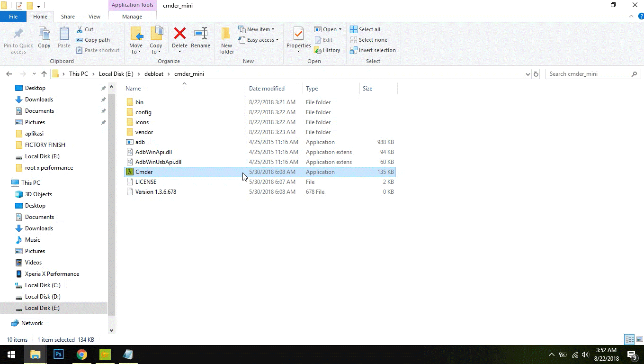The height and width of the screenshot is (364, 644).
Task: Click the History button
Action: pyautogui.click(x=327, y=50)
